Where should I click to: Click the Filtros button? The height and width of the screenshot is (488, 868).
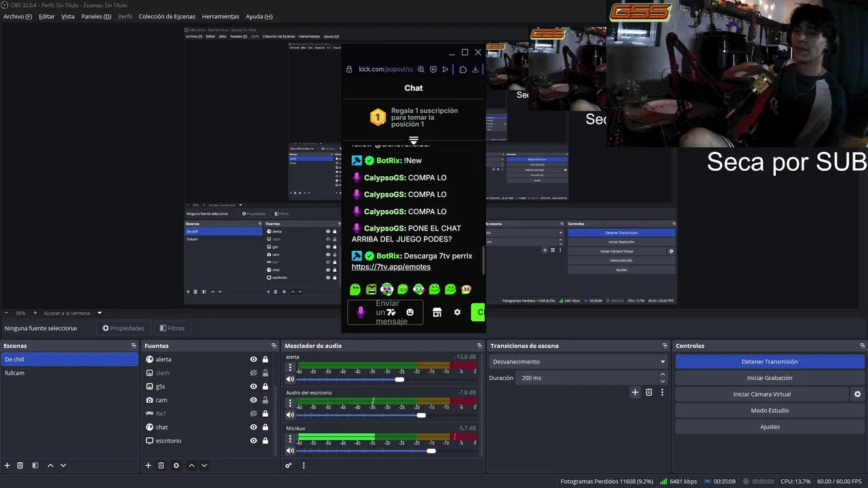tap(172, 328)
